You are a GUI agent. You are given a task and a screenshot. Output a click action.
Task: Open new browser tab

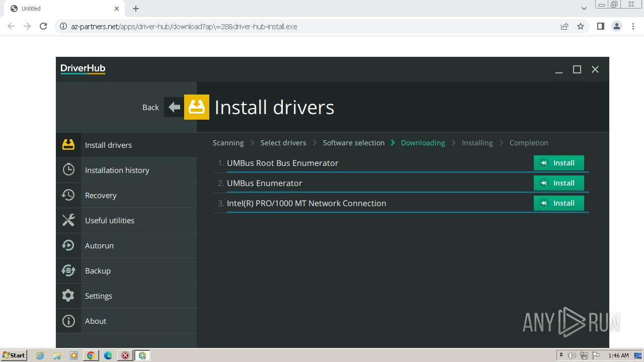coord(136,9)
